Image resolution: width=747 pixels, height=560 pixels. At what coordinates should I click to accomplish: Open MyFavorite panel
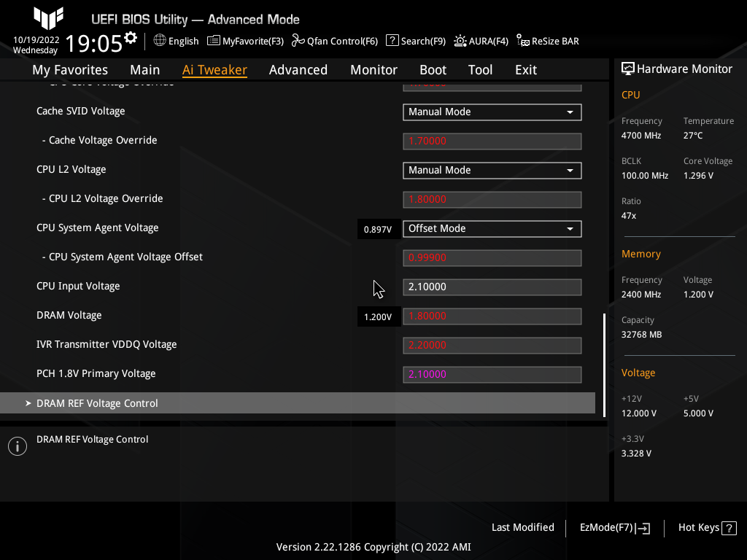[x=245, y=41]
